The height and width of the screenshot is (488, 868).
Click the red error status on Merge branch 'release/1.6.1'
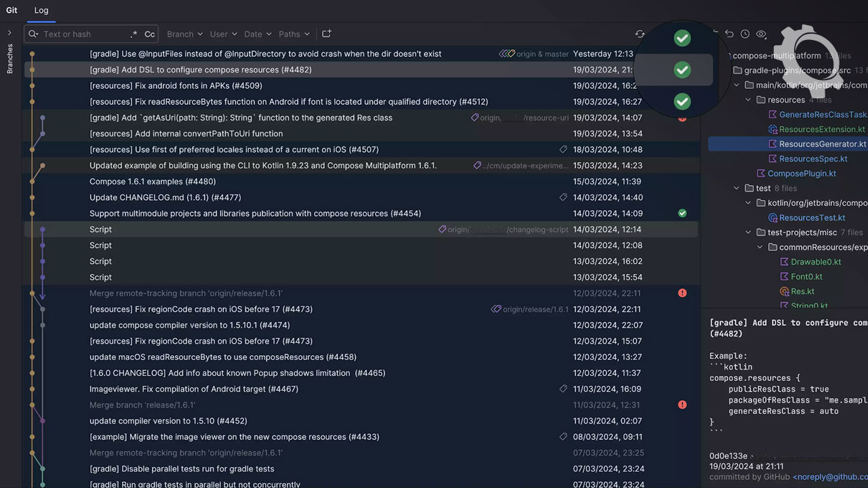[x=682, y=405]
